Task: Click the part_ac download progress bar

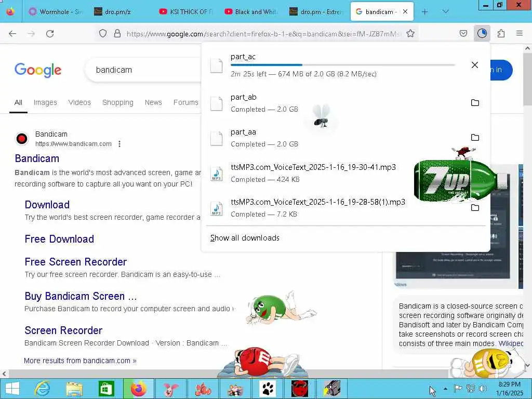Action: (343, 65)
